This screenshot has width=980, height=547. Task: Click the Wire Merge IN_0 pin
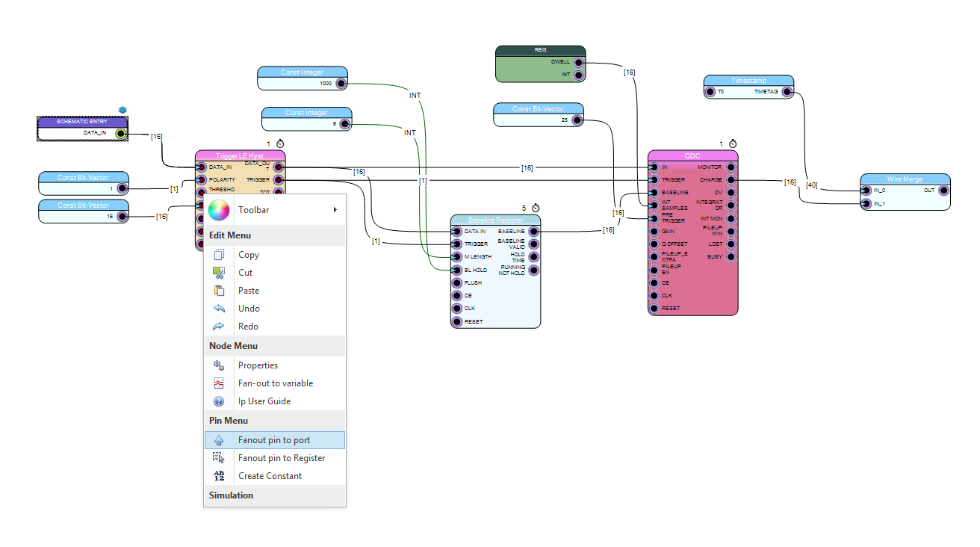(866, 191)
